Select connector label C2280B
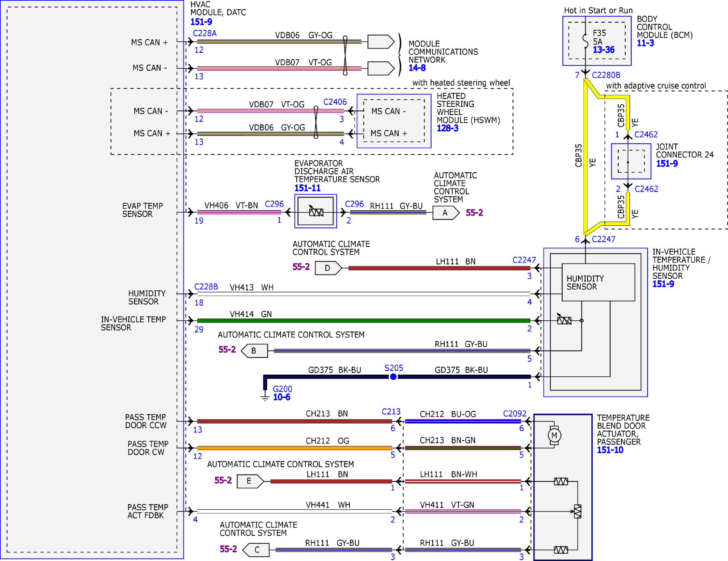728x561 pixels. [606, 75]
